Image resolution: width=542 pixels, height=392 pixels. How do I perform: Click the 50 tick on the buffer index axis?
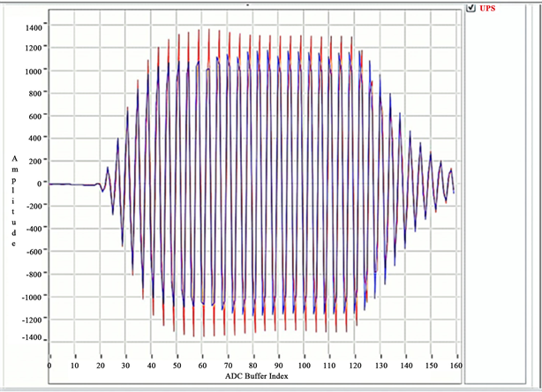pyautogui.click(x=177, y=365)
